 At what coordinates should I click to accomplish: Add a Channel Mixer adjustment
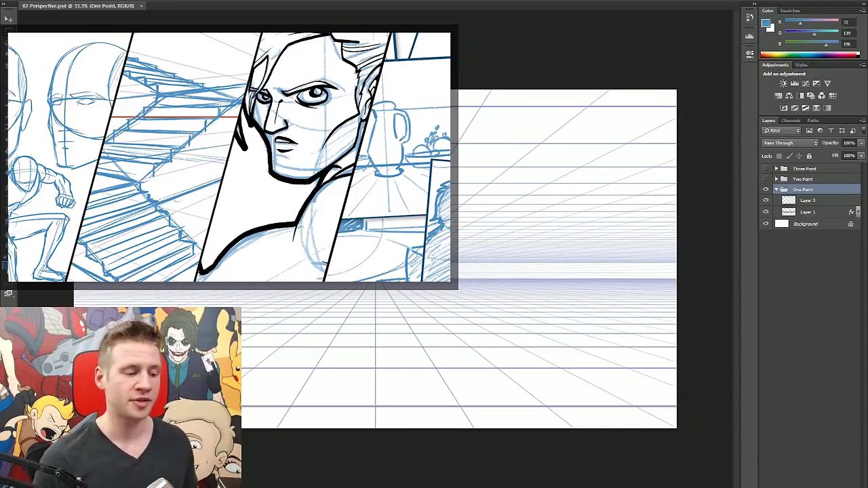click(822, 96)
